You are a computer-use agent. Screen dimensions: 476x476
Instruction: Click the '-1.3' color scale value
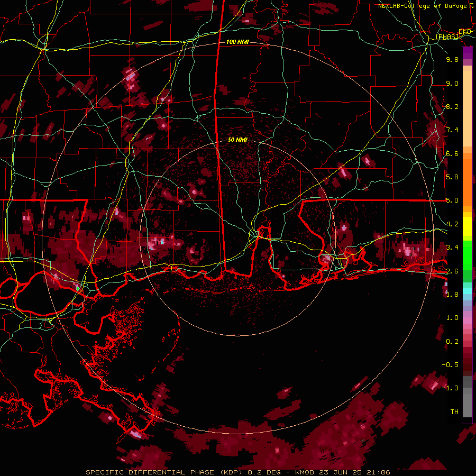click(451, 388)
